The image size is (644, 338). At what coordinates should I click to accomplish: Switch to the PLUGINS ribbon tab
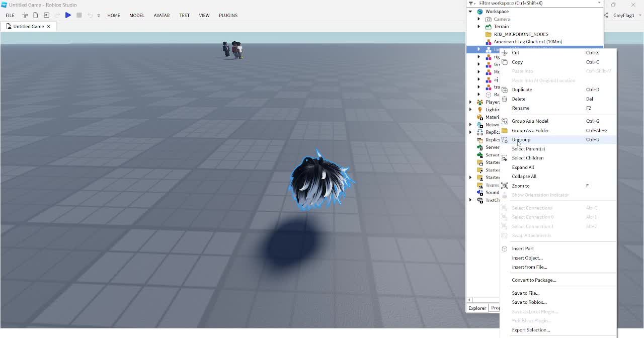click(228, 16)
